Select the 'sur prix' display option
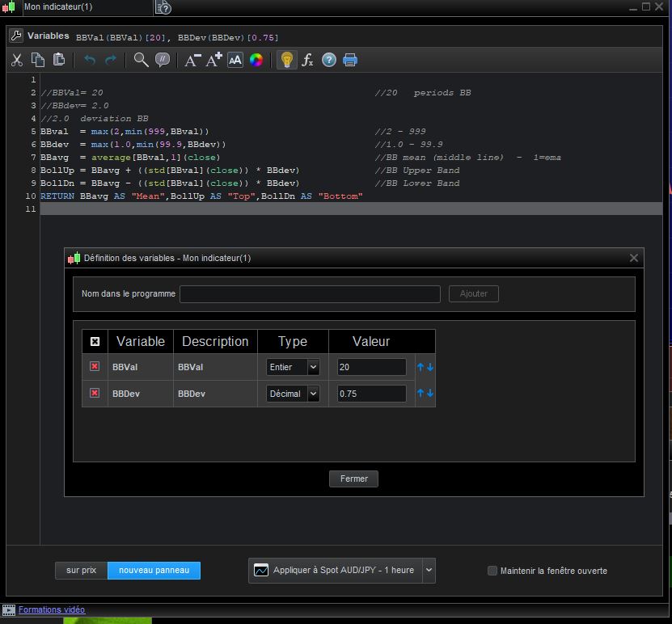672x624 pixels. tap(81, 571)
